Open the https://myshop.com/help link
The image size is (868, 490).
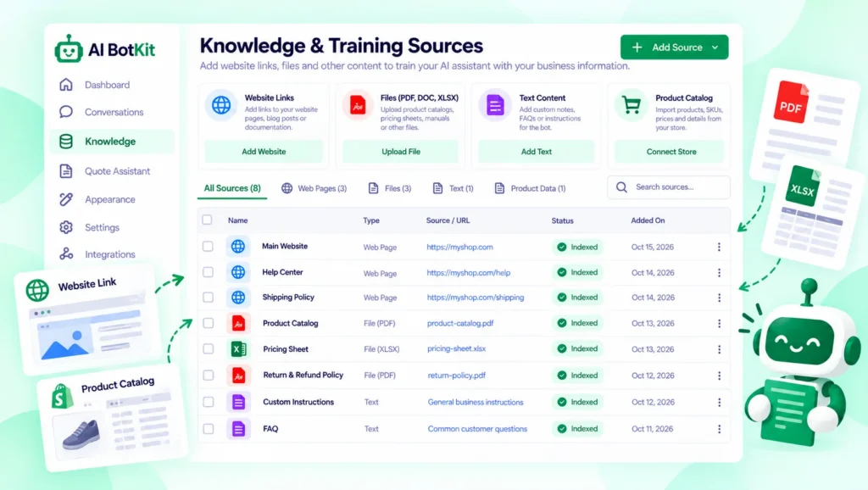(x=468, y=273)
